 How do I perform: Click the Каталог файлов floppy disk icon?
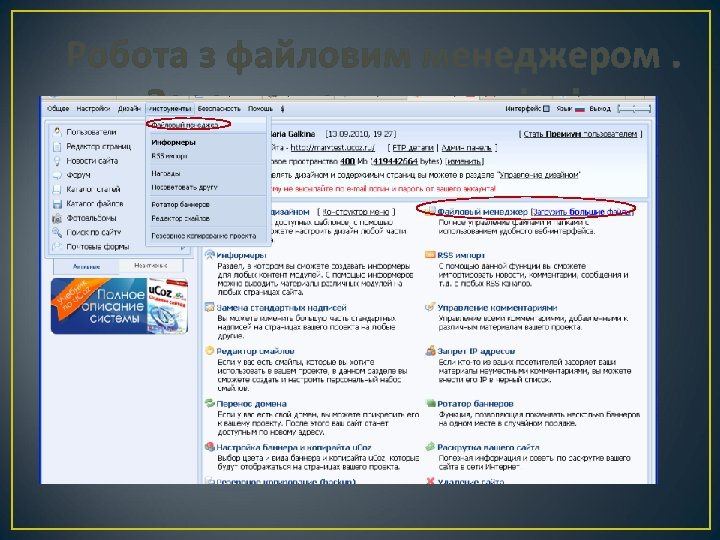[x=57, y=203]
